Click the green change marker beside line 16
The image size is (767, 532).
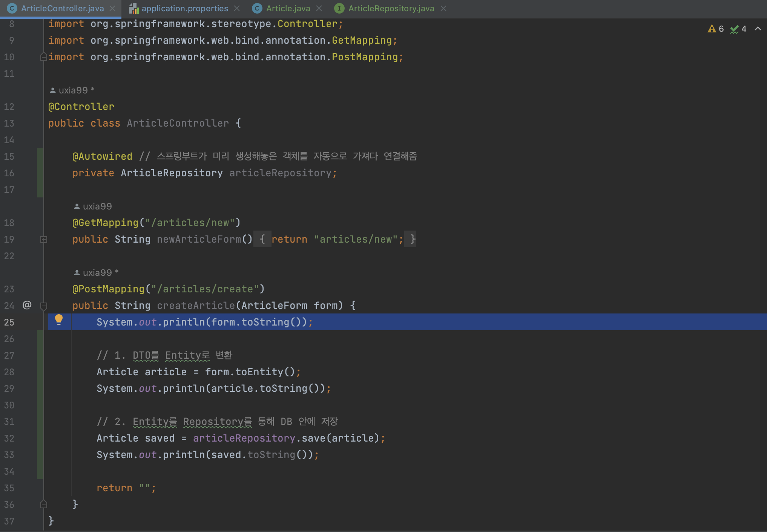click(x=40, y=173)
